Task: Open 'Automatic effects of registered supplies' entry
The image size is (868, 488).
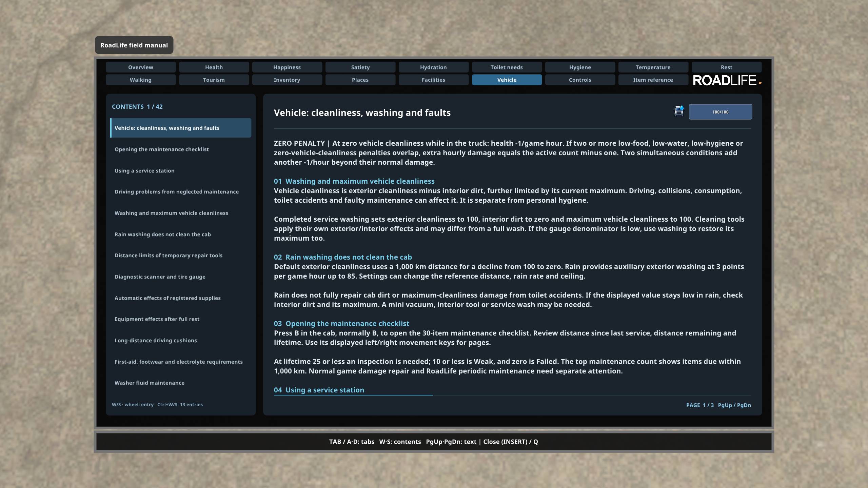Action: click(181, 298)
